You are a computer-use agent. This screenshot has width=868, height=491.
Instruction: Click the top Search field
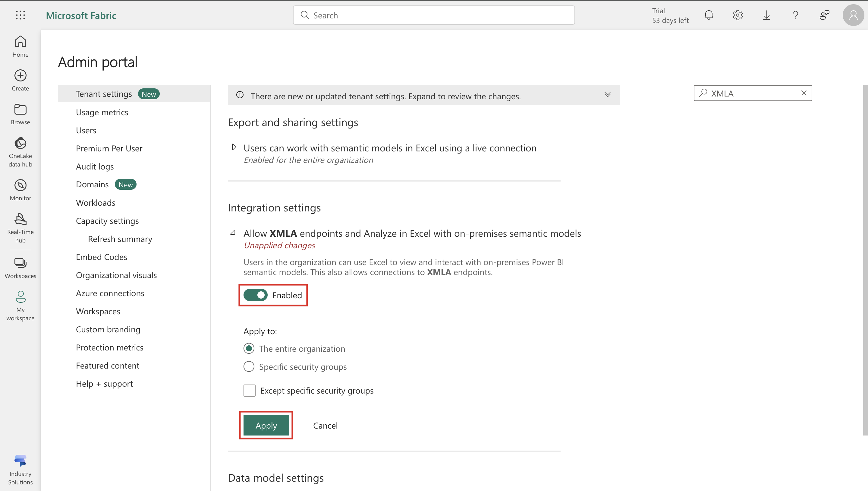tap(434, 15)
